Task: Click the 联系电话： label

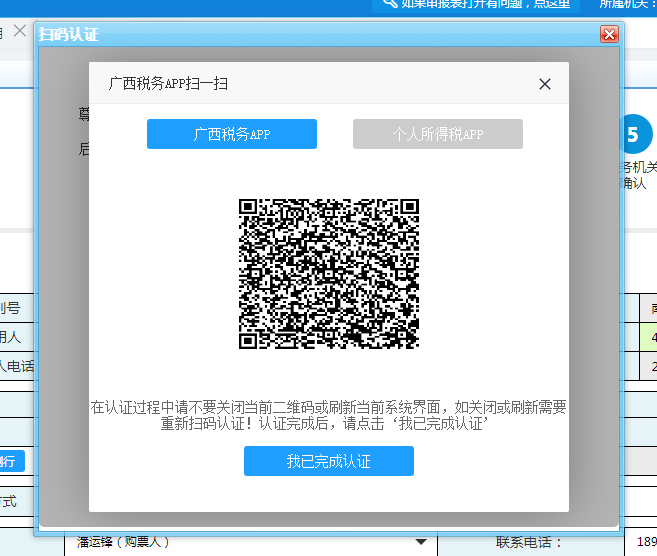Action: point(529,542)
